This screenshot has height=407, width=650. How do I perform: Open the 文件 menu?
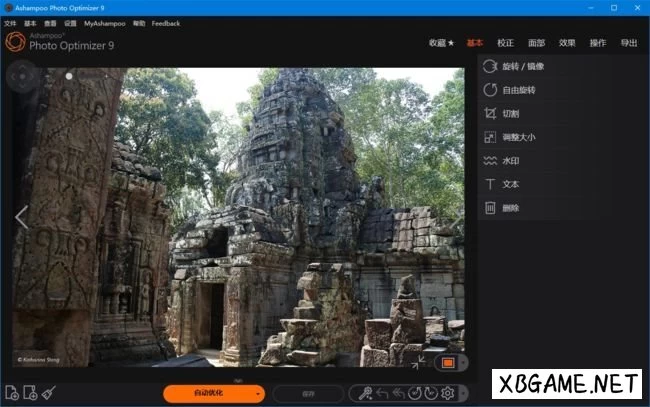[10, 23]
